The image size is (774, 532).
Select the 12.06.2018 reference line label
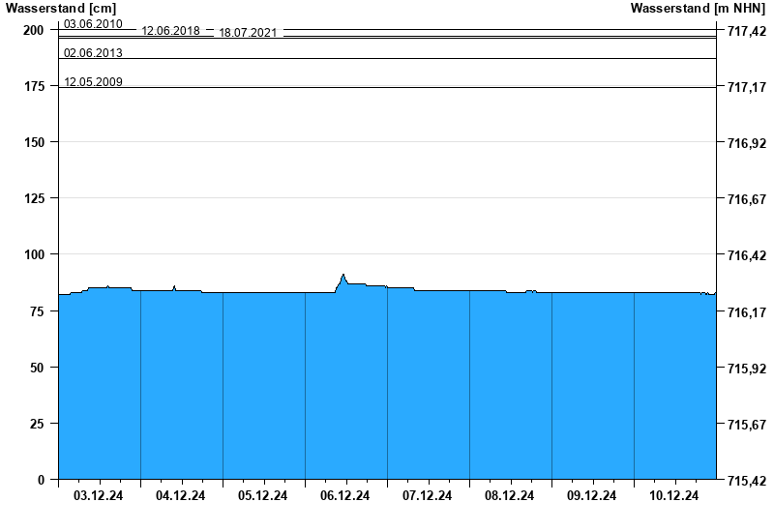[170, 31]
